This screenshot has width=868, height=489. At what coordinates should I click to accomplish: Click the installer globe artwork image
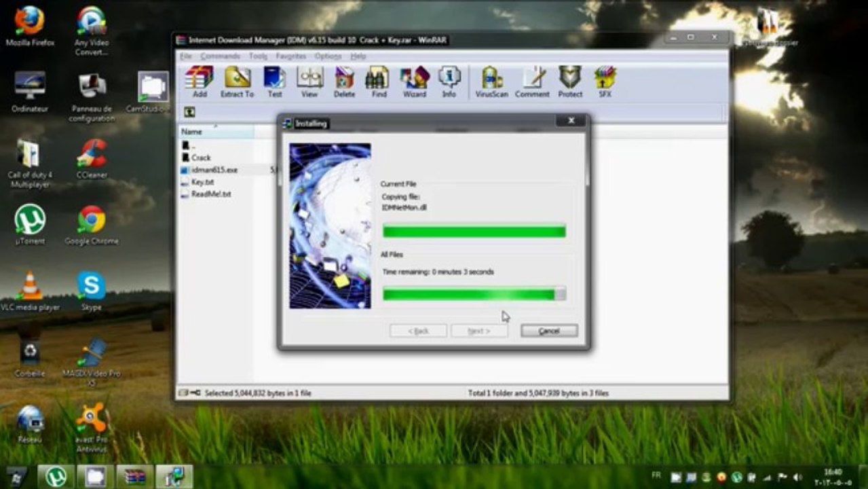[330, 226]
